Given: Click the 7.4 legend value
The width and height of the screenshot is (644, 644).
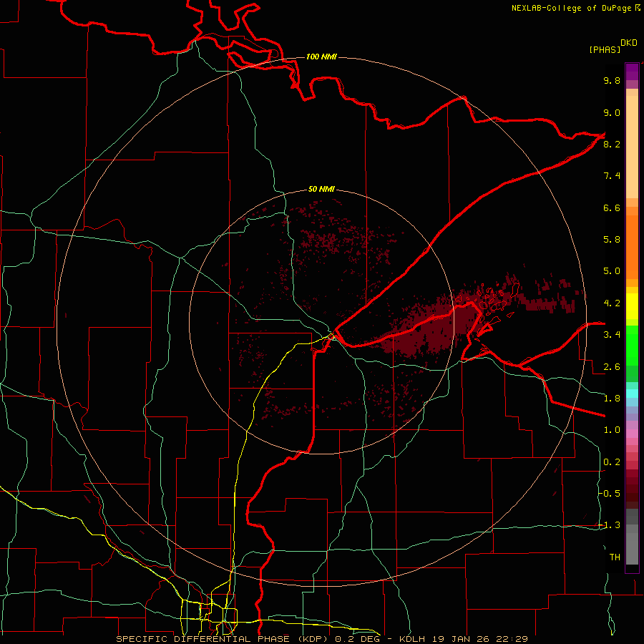Looking at the screenshot, I should (612, 176).
